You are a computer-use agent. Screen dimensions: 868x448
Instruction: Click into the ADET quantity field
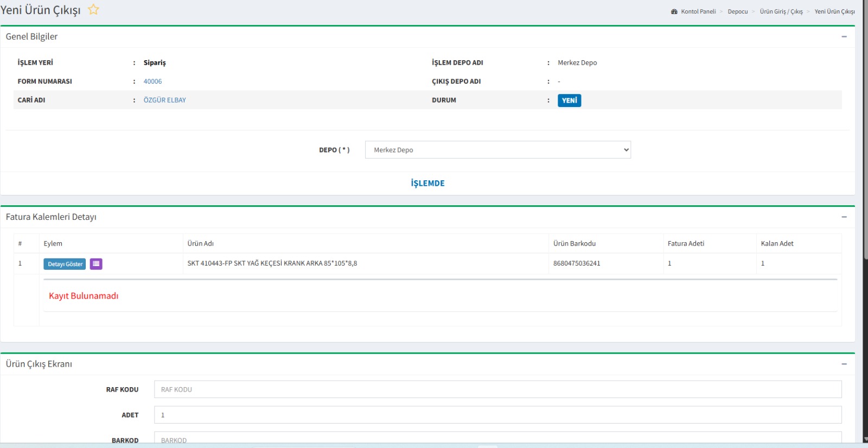point(497,415)
